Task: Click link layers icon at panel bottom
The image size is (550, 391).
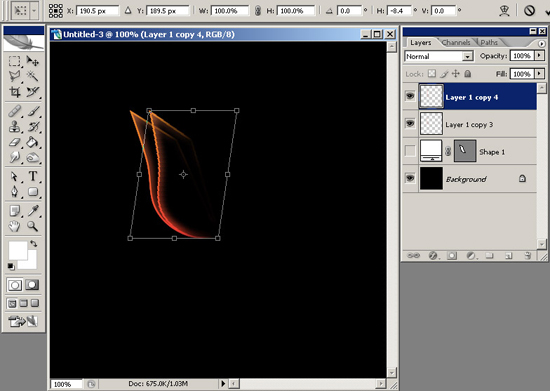Action: [413, 256]
